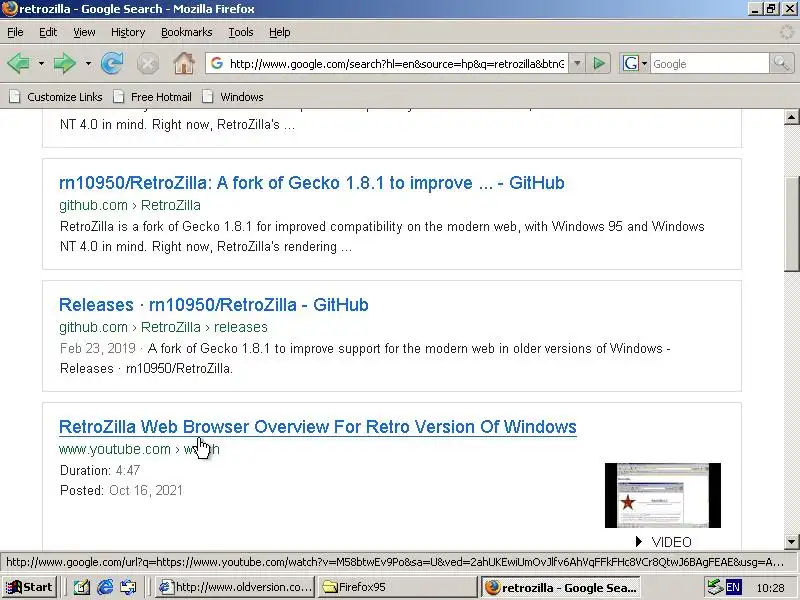Launch Internet Explorer from Quick Launch
The width and height of the screenshot is (800, 600).
tap(105, 587)
